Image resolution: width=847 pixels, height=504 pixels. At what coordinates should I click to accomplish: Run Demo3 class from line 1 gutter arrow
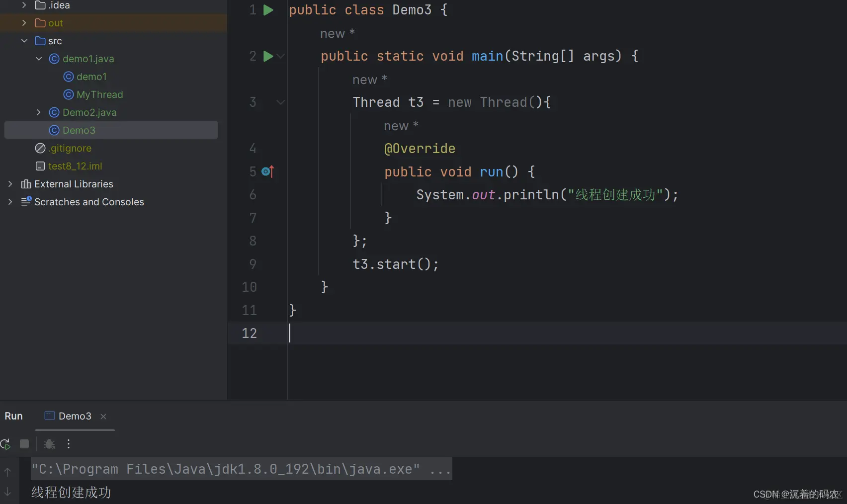[x=268, y=10]
